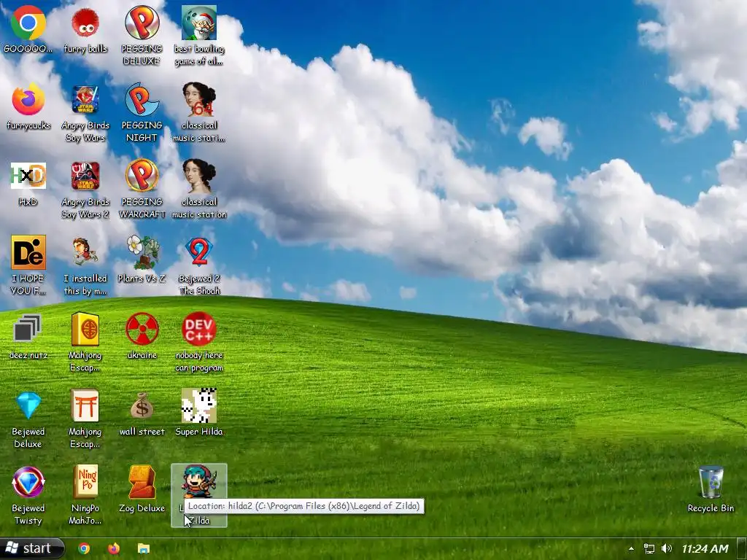Click the network status tray icon
The height and width of the screenshot is (560, 747).
(x=649, y=548)
